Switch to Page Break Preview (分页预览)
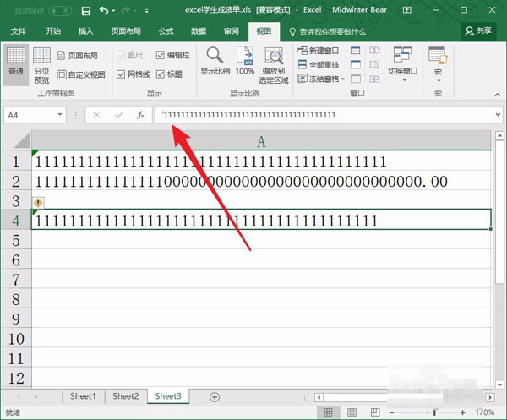 click(41, 64)
